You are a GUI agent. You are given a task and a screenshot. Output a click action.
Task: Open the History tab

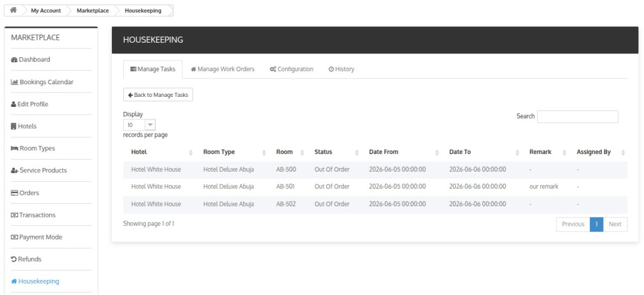pyautogui.click(x=341, y=69)
